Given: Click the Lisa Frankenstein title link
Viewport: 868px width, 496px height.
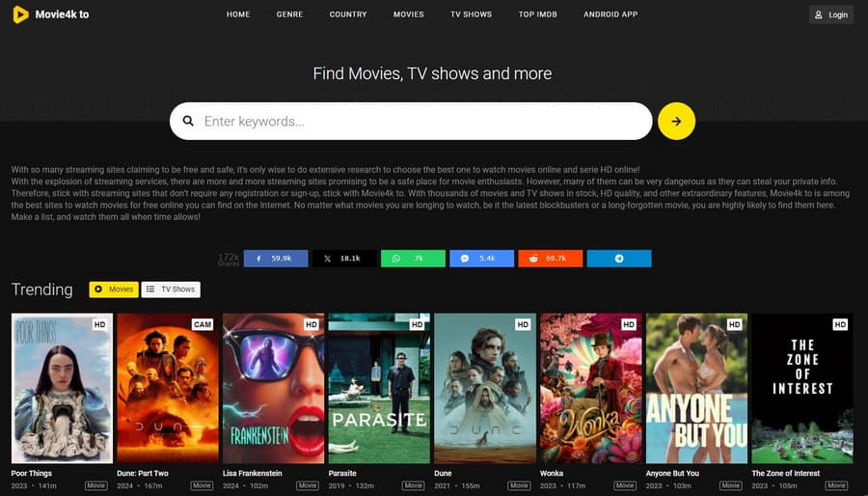Looking at the screenshot, I should (x=253, y=473).
